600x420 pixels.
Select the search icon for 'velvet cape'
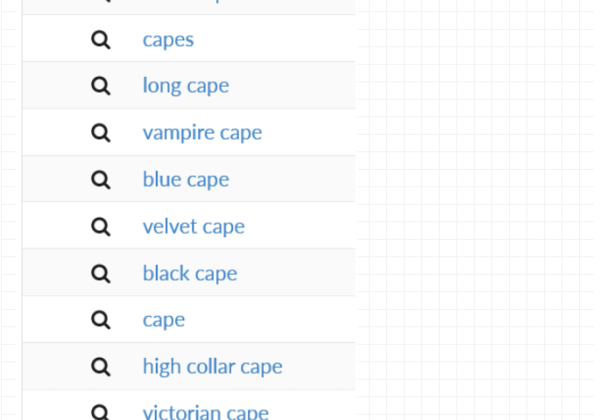point(101,226)
